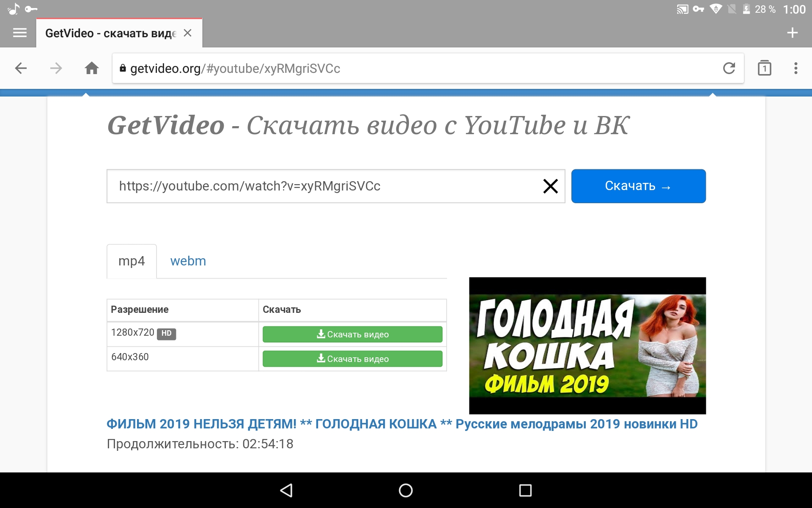This screenshot has height=508, width=812.
Task: Reload the current page
Action: pyautogui.click(x=729, y=68)
